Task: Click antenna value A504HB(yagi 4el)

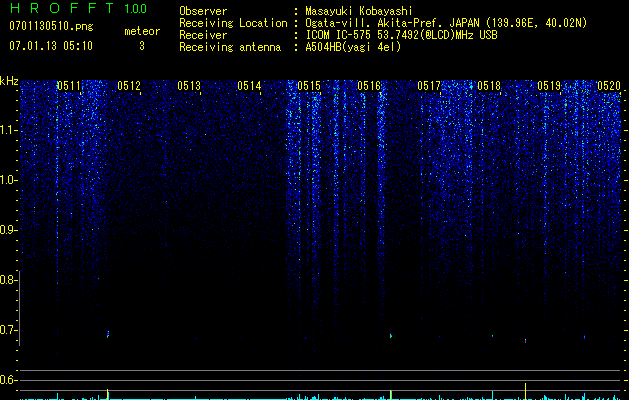Action: 353,47
